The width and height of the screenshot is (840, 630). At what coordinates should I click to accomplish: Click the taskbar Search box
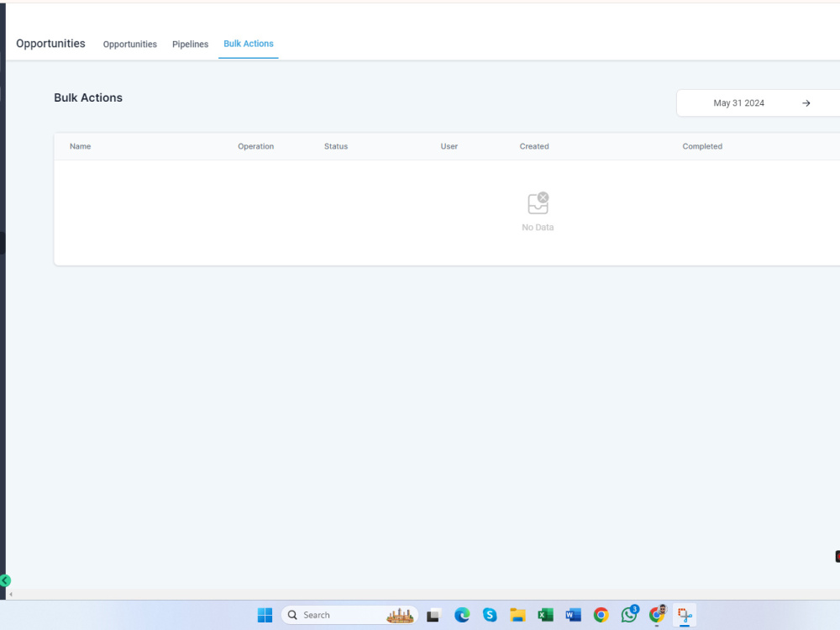[349, 615]
